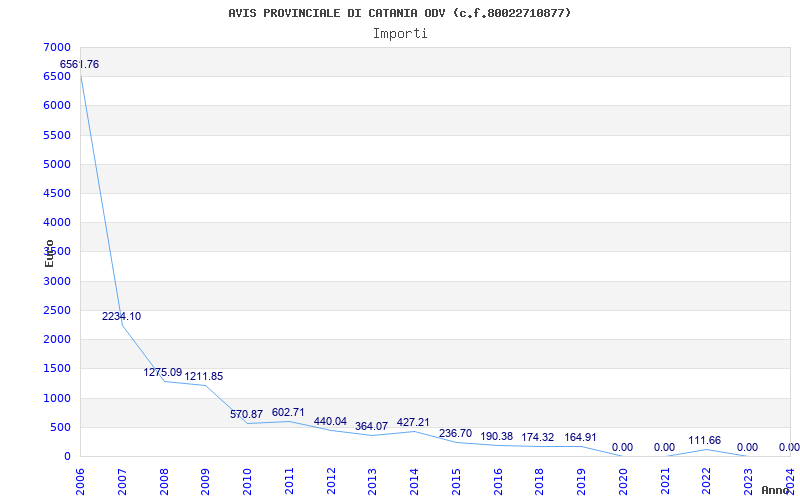Click the 5000 y-axis tick

pos(57,164)
